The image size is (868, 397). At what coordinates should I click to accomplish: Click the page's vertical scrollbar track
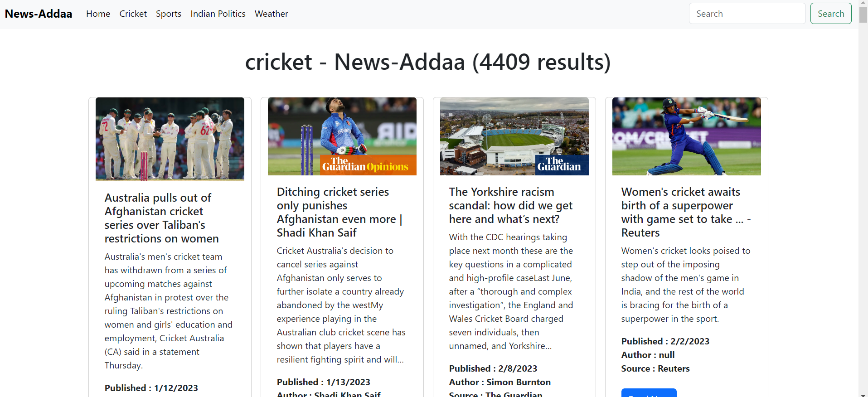click(x=863, y=204)
